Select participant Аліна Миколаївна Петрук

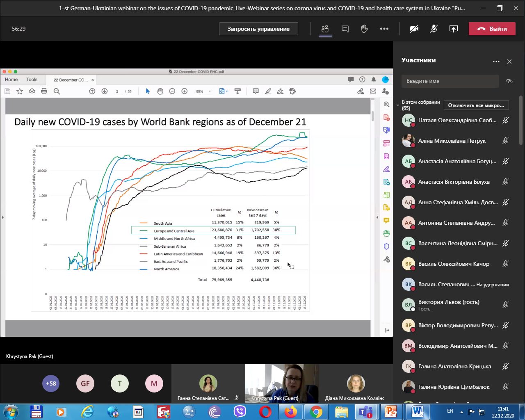[x=452, y=141]
